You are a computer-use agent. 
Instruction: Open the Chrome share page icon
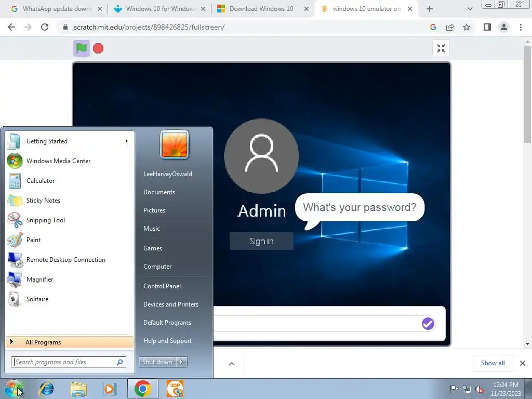(450, 27)
